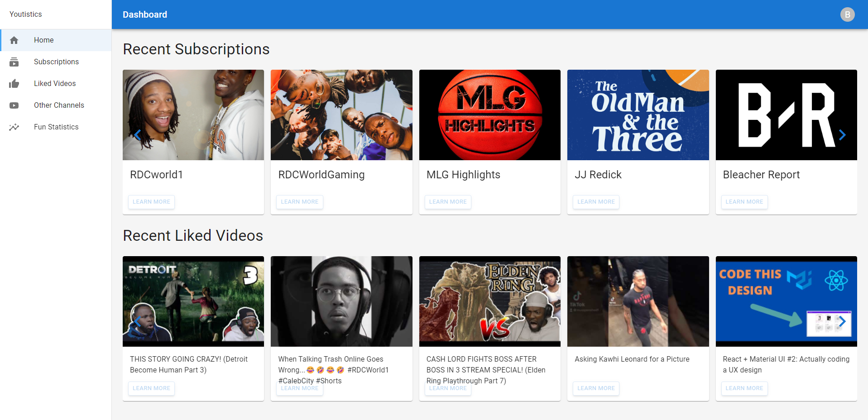Open the user avatar B in header

[848, 14]
